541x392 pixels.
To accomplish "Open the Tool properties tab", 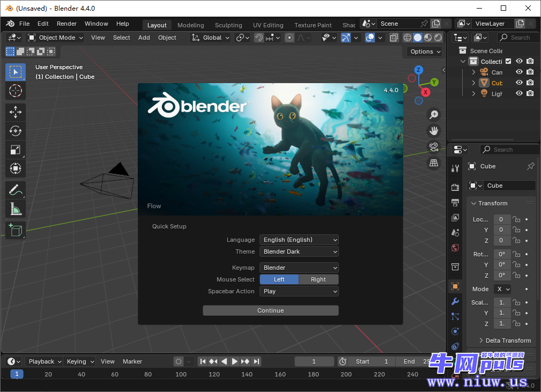I will coord(455,168).
